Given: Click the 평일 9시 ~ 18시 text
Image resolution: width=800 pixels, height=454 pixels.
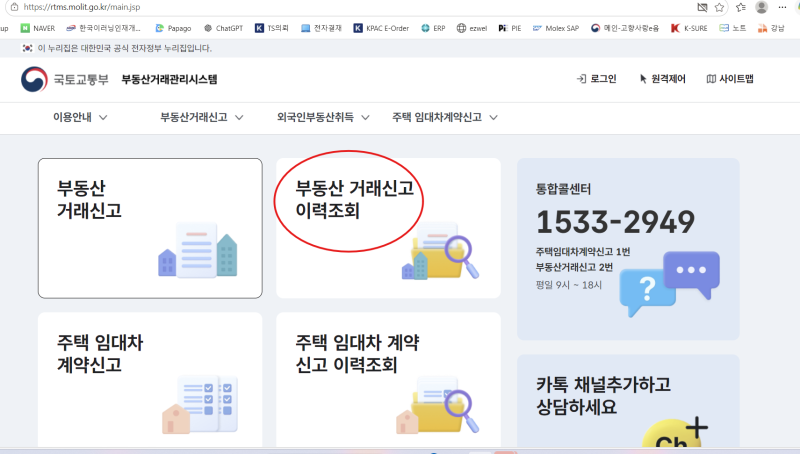Looking at the screenshot, I should (x=569, y=285).
